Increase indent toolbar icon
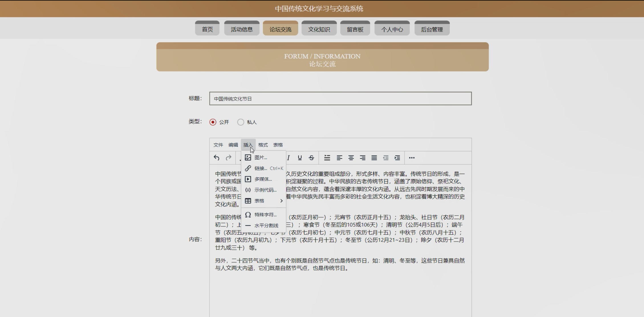 397,158
